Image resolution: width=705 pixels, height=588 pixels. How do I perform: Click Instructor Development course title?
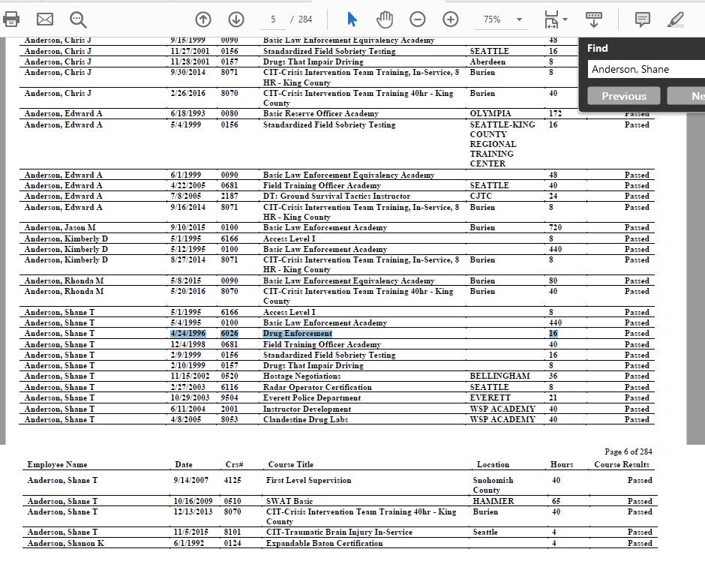307,409
